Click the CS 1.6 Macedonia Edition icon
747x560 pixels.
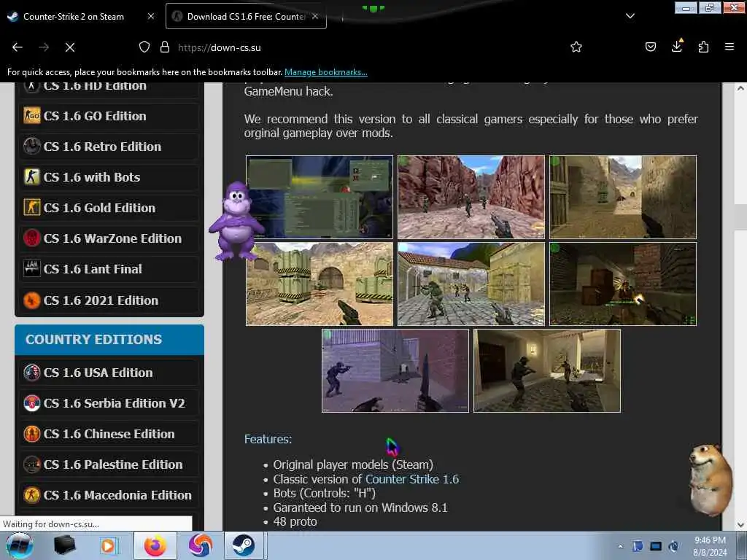point(32,495)
